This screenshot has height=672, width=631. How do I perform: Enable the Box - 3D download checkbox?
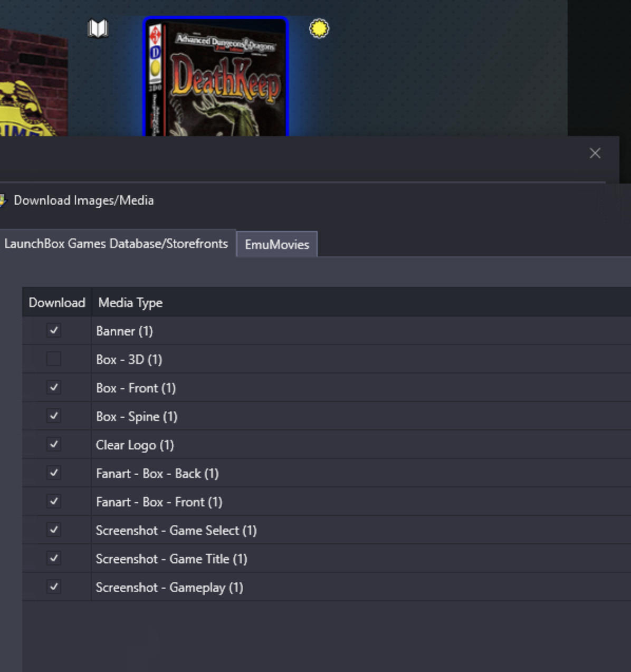(54, 359)
